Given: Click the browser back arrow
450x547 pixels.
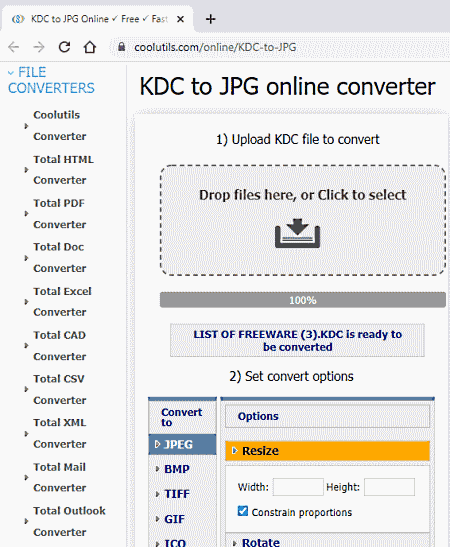Looking at the screenshot, I should click(14, 47).
